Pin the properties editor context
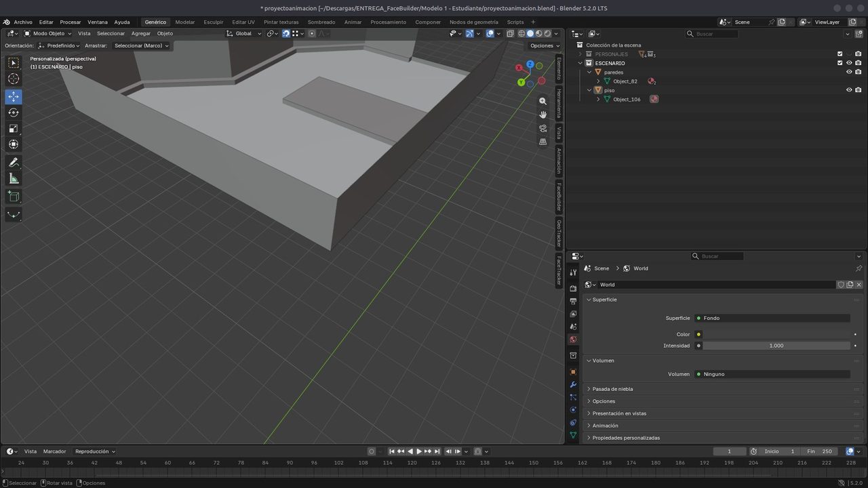This screenshot has height=488, width=868. tap(859, 268)
